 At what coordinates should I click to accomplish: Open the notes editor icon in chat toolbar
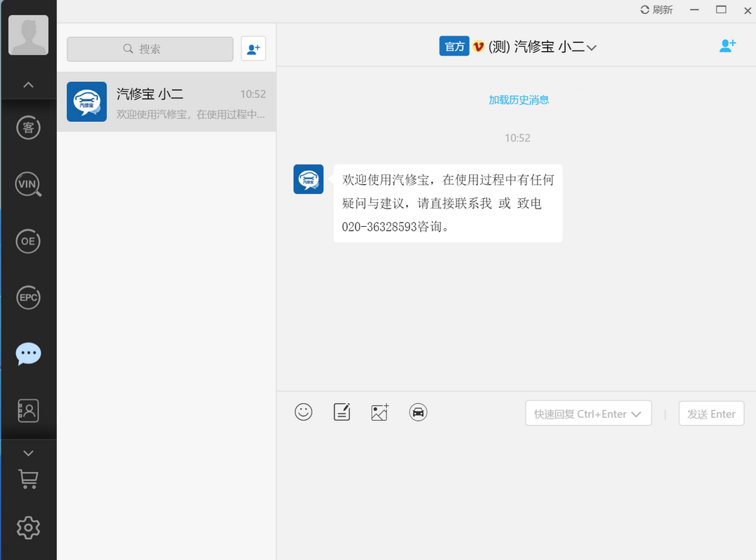[x=341, y=412]
